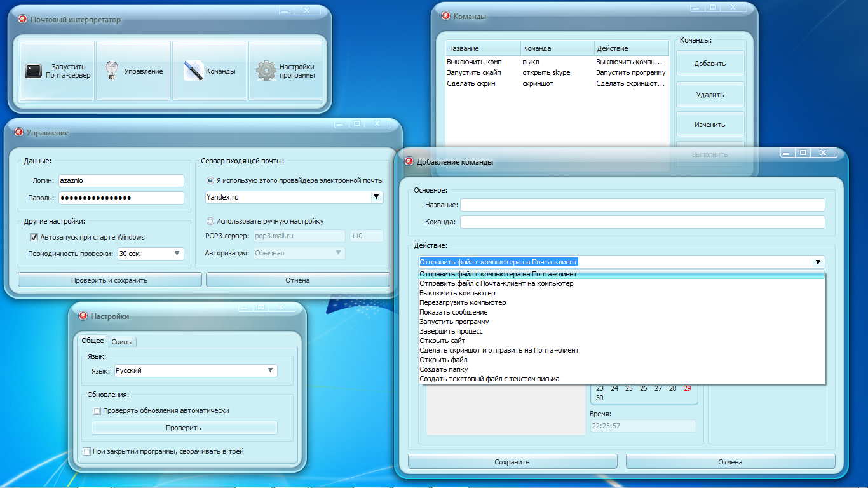Select the Запустить скайп row in commands table
Screen dimensions: 868x488
coord(473,72)
